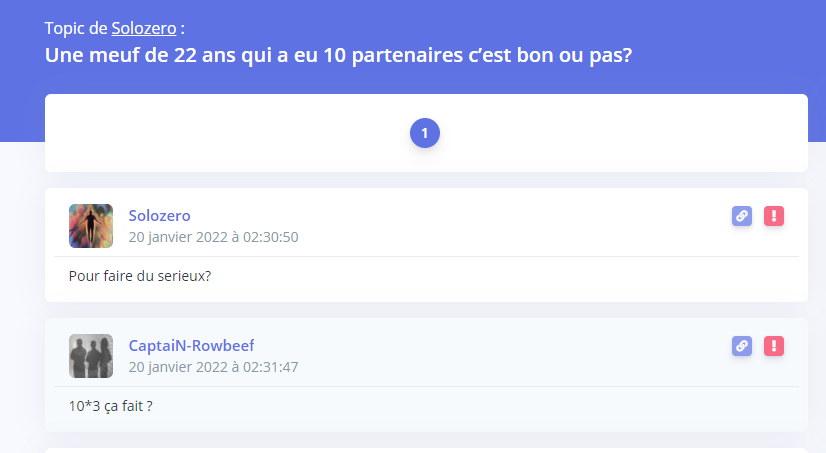Image resolution: width=826 pixels, height=453 pixels.
Task: Copy permalink icon of CaptaiN-Rowbeef's post
Action: tap(742, 346)
